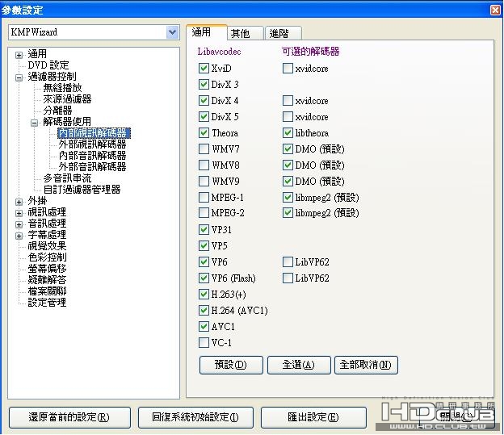
Task: Uncheck the DivX 3 checkbox
Action: (204, 84)
